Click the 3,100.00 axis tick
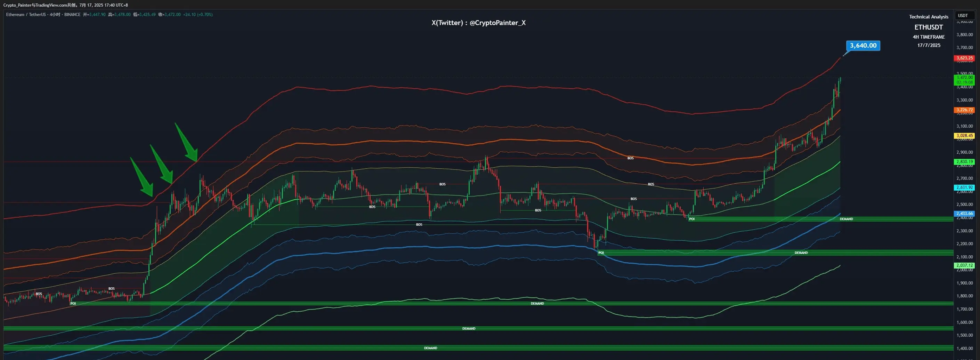 964,126
